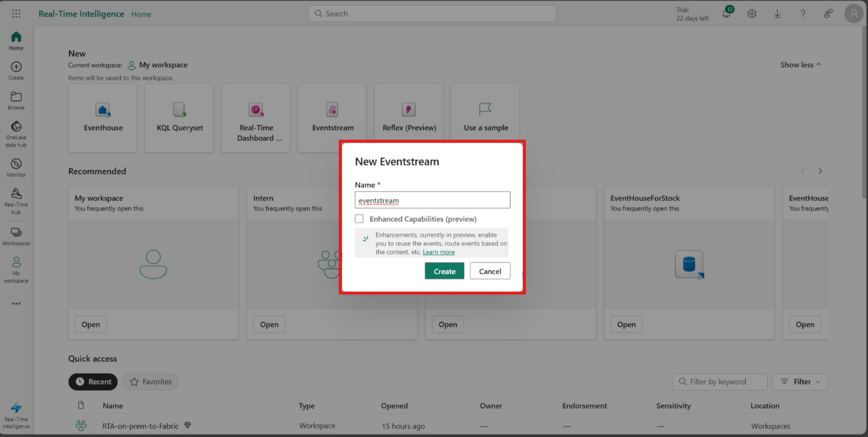Click the Filter by keyword field
The height and width of the screenshot is (437, 868).
719,382
